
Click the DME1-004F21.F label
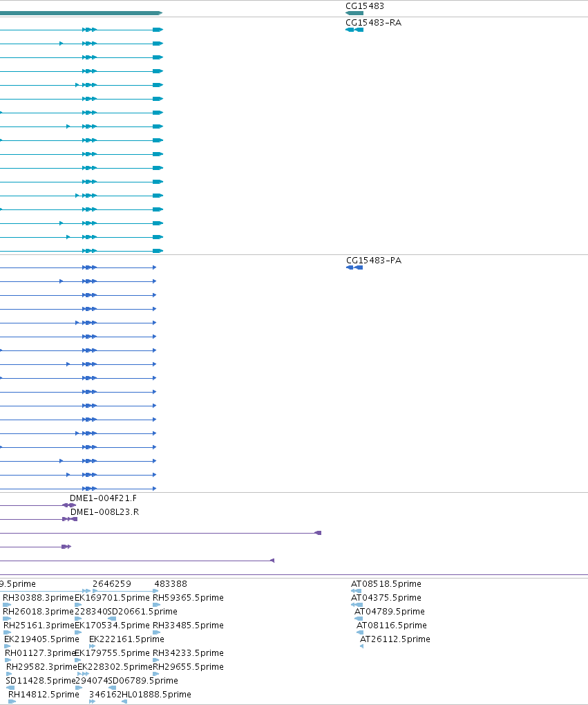click(x=103, y=498)
